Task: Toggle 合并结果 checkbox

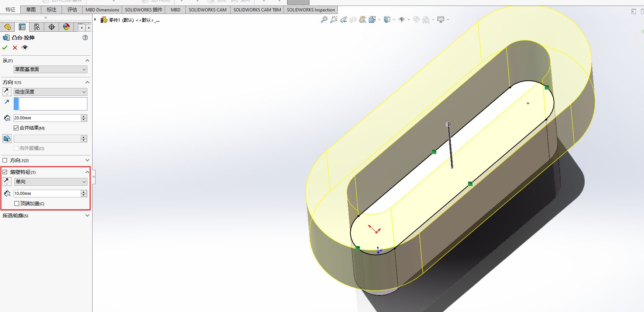Action: tap(16, 128)
